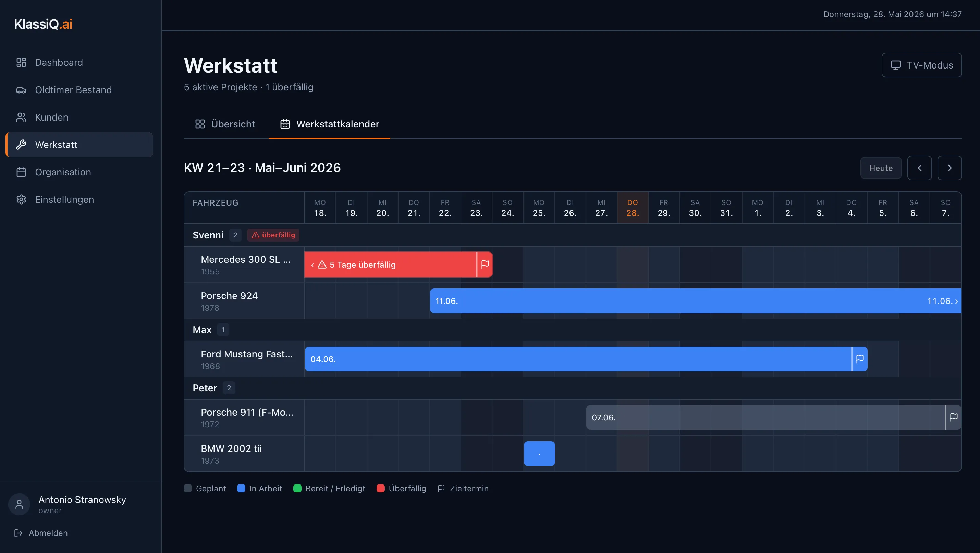Go to the previous calendar weeks

[x=919, y=168]
